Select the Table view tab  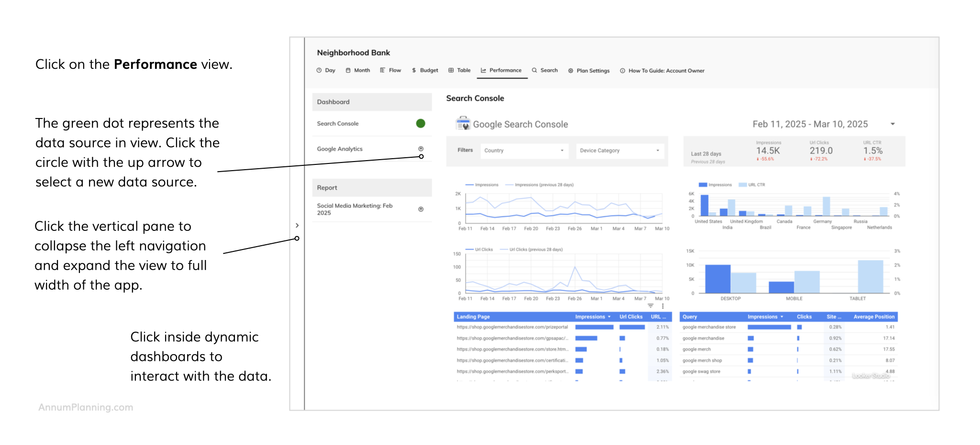point(459,70)
